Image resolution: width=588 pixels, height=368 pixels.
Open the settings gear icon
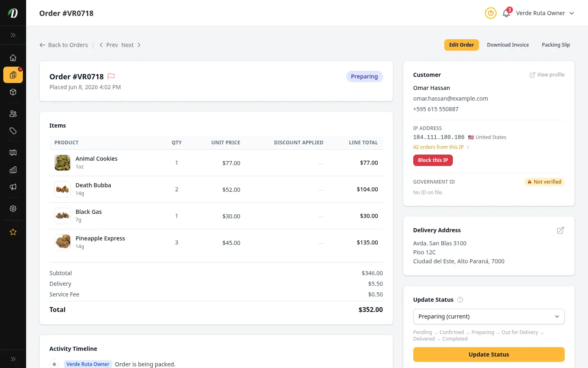pos(13,209)
